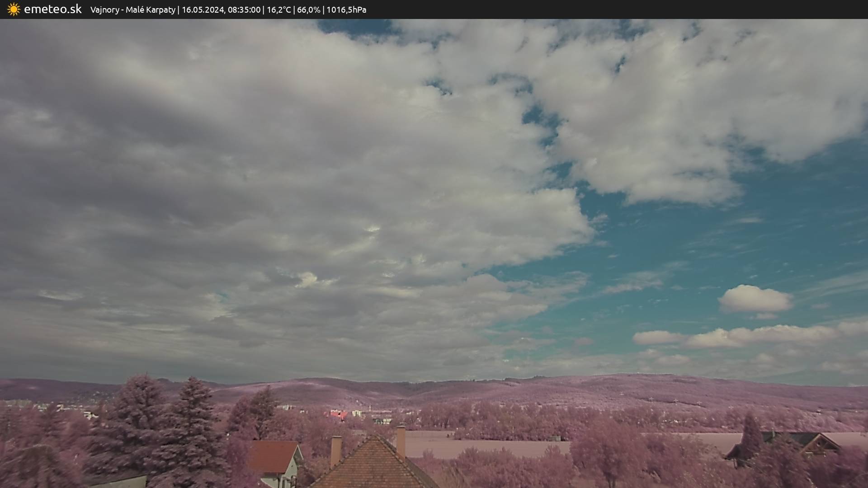The image size is (868, 488).
Task: Click the left chimney on central roof
Action: click(x=336, y=451)
